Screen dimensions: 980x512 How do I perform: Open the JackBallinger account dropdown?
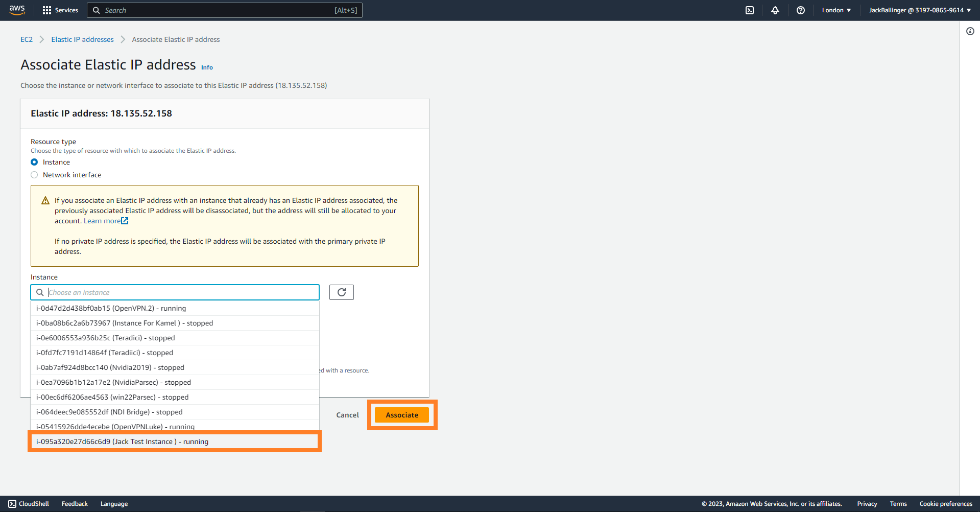click(x=919, y=10)
